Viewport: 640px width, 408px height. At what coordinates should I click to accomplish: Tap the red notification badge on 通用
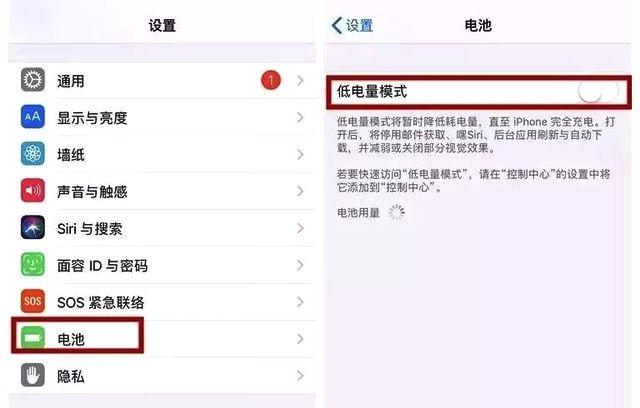click(x=271, y=80)
